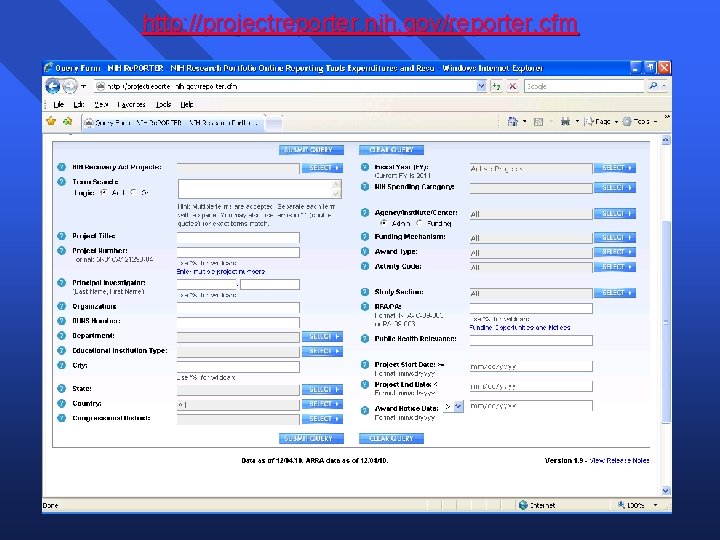Click help icon next to Organization
The width and height of the screenshot is (720, 540).
tap(62, 306)
